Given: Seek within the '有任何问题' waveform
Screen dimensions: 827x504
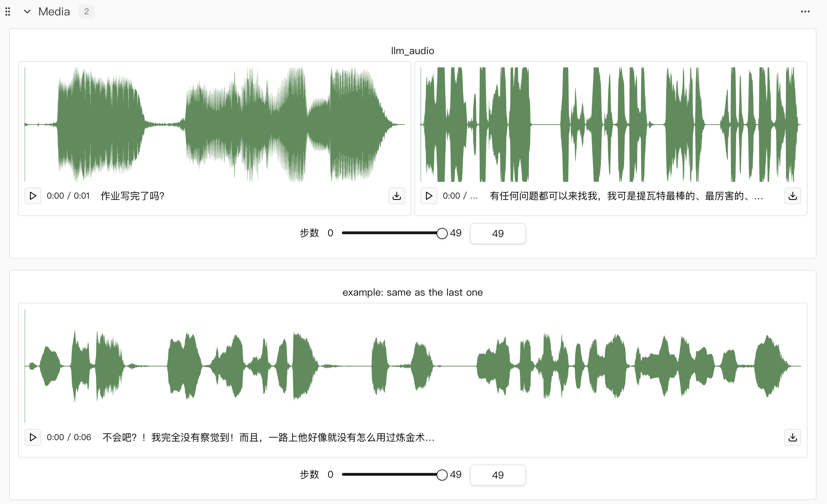Looking at the screenshot, I should [610, 124].
